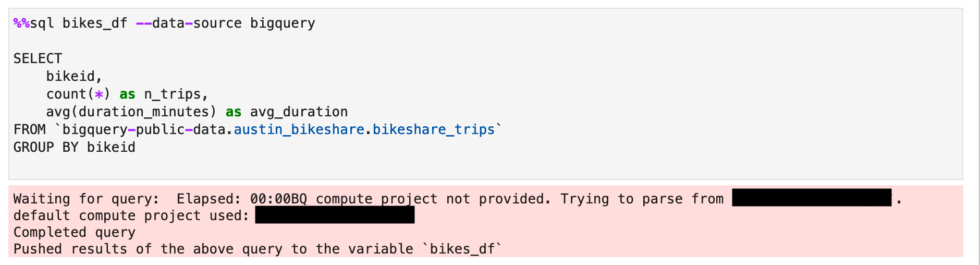
Task: Click redacted box after 'compute project used:'
Action: [x=335, y=214]
